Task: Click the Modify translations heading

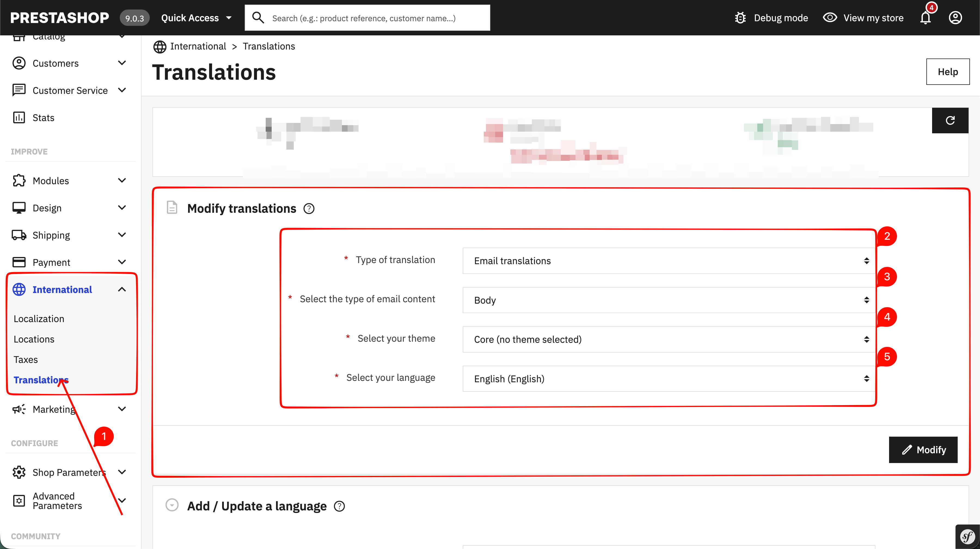Action: click(x=241, y=209)
